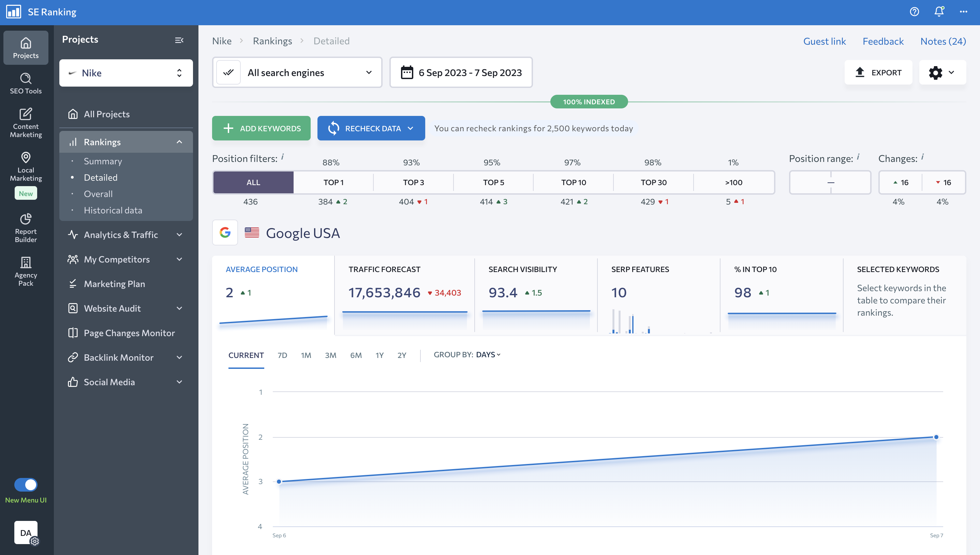Viewport: 980px width, 555px height.
Task: Select the TOP 10 position filter
Action: [573, 182]
